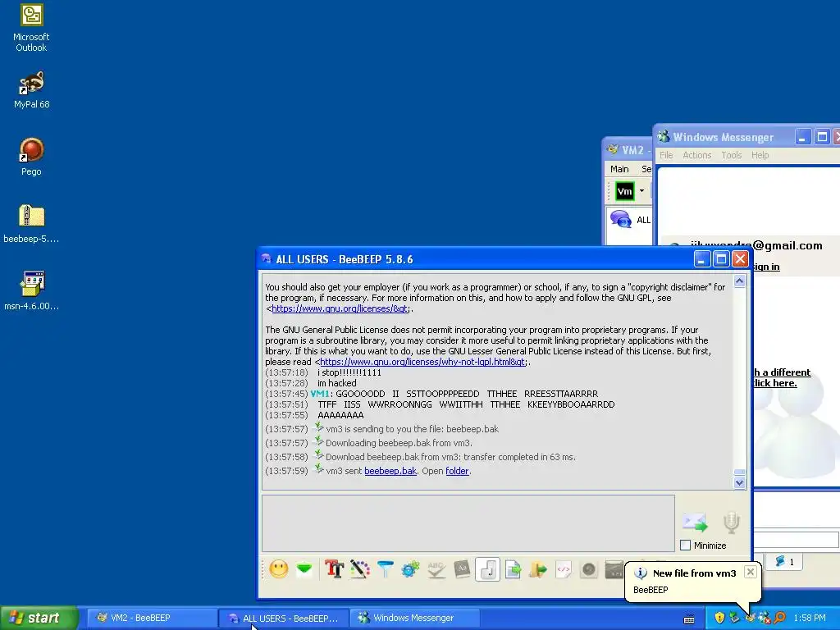
Task: Click the info icon in notification balloon
Action: pos(640,573)
